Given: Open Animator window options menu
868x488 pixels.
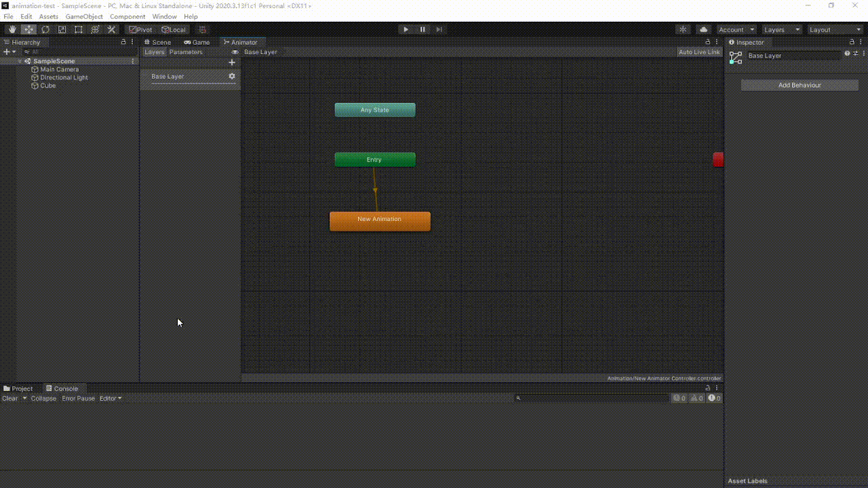Looking at the screenshot, I should pyautogui.click(x=717, y=42).
